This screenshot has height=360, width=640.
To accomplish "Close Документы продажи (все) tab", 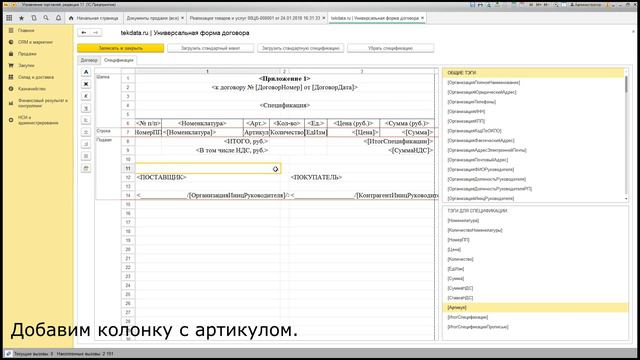I will [182, 18].
